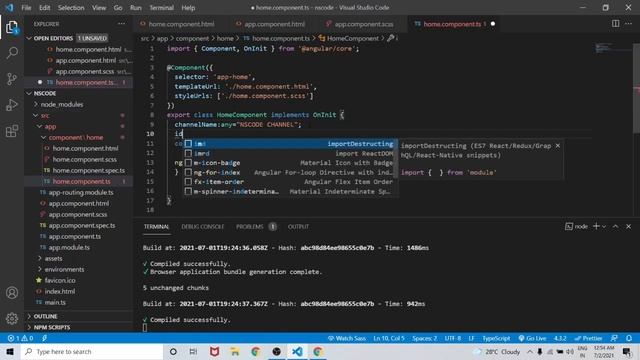Click UTF-8 encoding indicator
This screenshot has height=360, width=640.
453,338
